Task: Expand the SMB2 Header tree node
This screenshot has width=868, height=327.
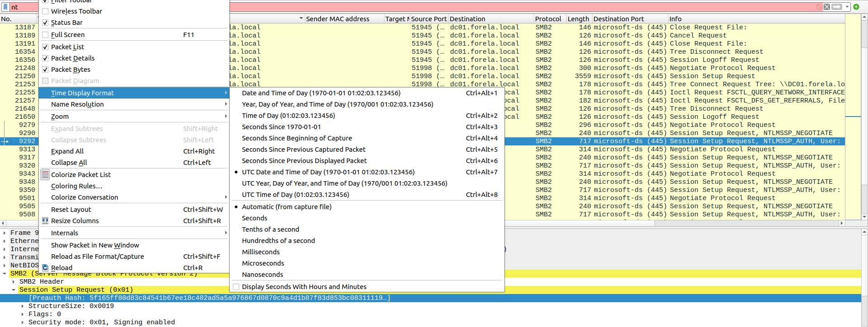Action: tap(14, 282)
